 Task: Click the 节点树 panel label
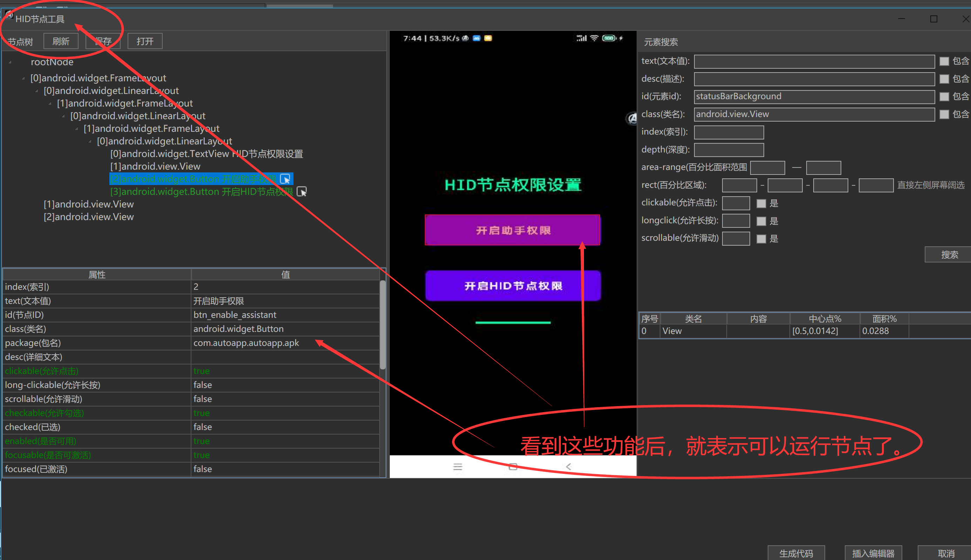point(20,42)
